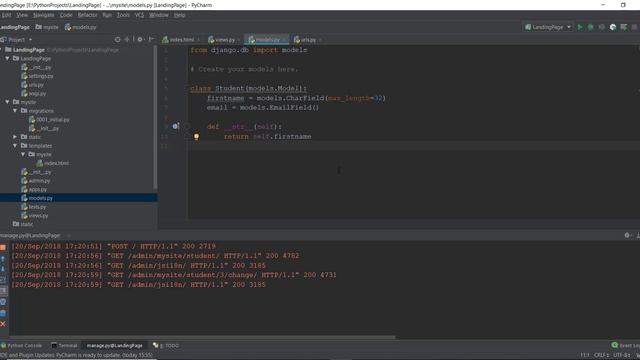
Task: Open the VCS menu
Action: 139,15
